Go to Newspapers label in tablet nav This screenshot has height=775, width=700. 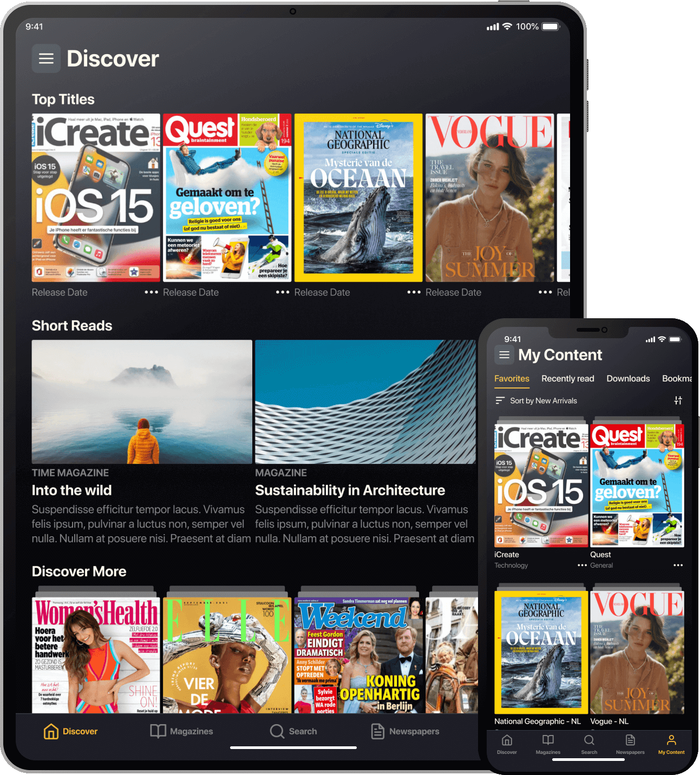click(414, 731)
